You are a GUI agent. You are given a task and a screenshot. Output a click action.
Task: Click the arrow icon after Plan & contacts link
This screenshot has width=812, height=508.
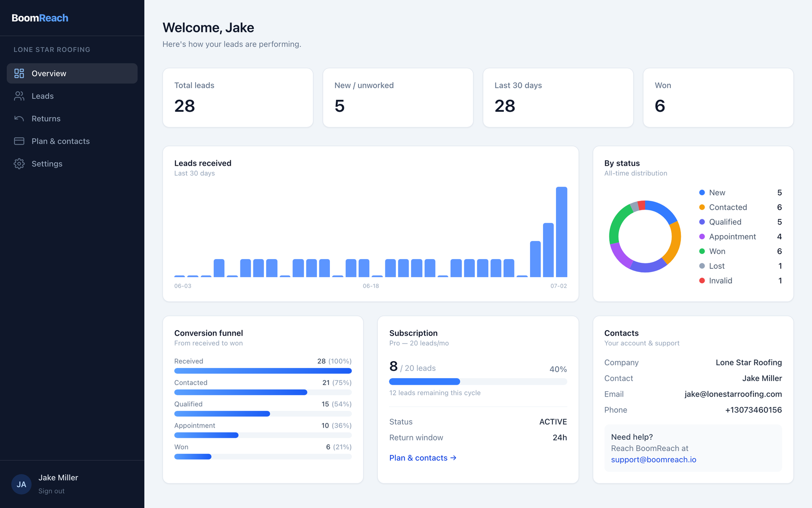(x=453, y=458)
